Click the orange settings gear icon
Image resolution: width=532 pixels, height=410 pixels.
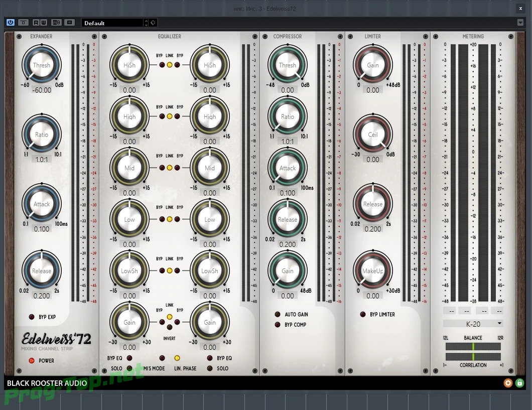(x=508, y=383)
